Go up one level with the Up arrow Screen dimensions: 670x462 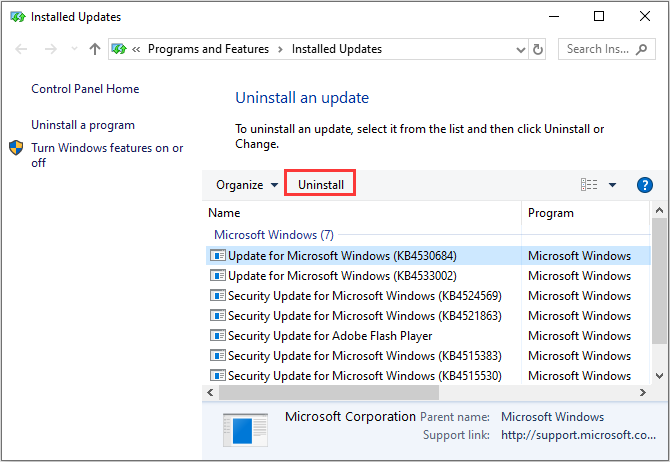point(95,49)
